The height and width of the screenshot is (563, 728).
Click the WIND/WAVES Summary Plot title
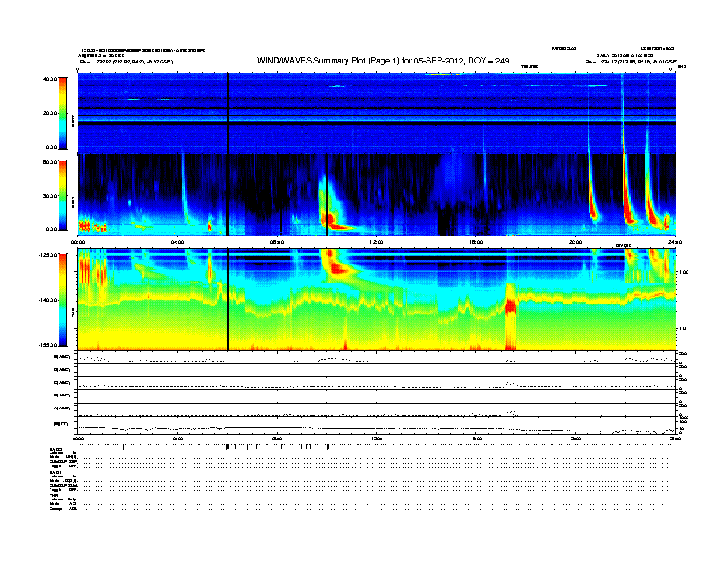(x=383, y=61)
